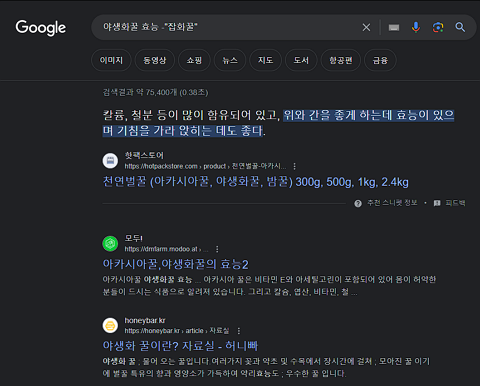Click the honeybar.kr article URL breadcrumb
Viewport: 480px width, 386px height.
click(177, 331)
